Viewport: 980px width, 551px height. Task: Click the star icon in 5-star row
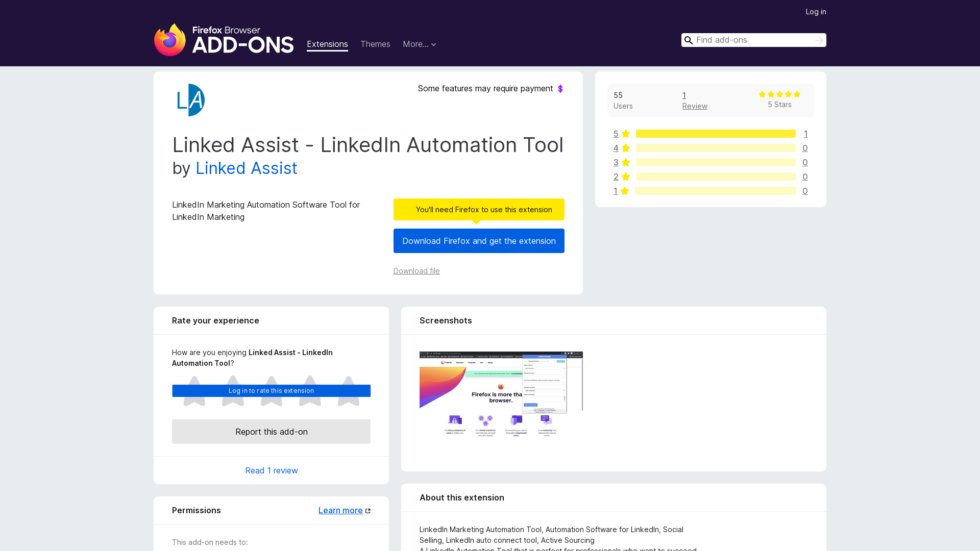[626, 134]
